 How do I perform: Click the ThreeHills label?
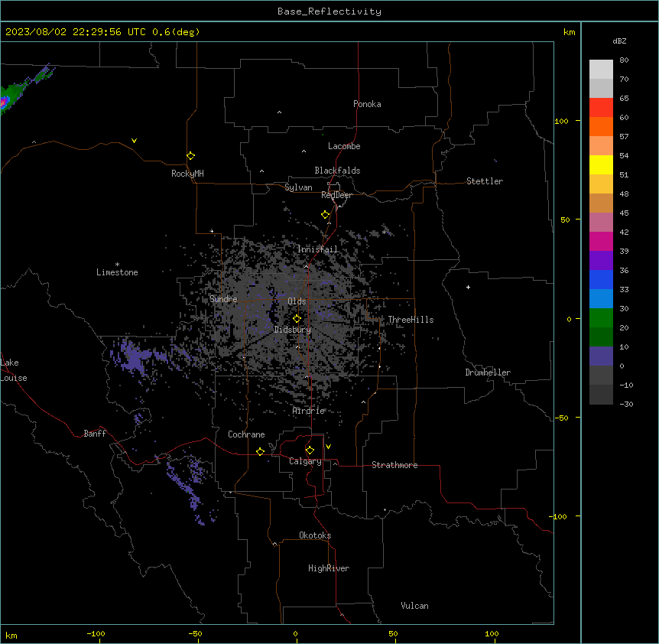[411, 320]
